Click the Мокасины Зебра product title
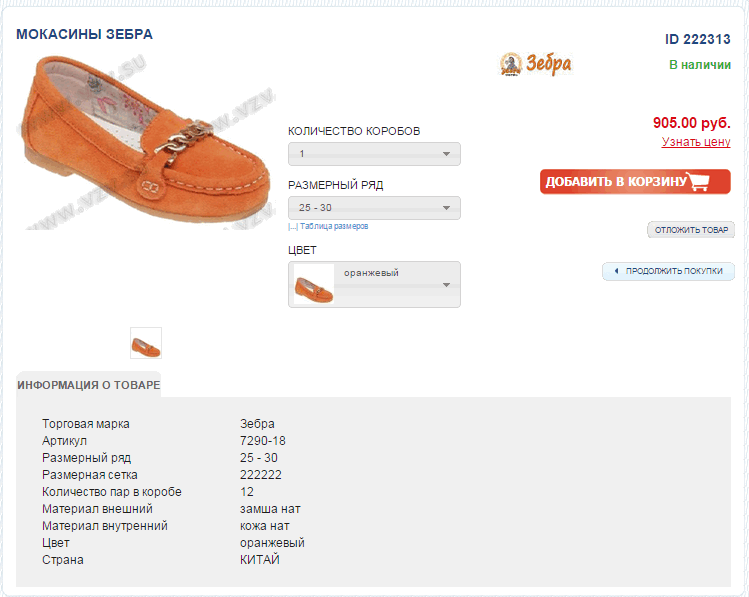 (85, 35)
